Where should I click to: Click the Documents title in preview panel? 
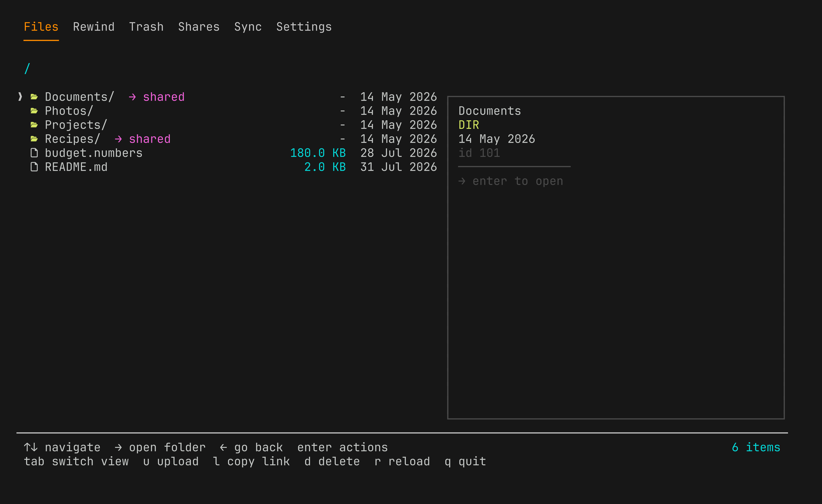[x=490, y=111]
